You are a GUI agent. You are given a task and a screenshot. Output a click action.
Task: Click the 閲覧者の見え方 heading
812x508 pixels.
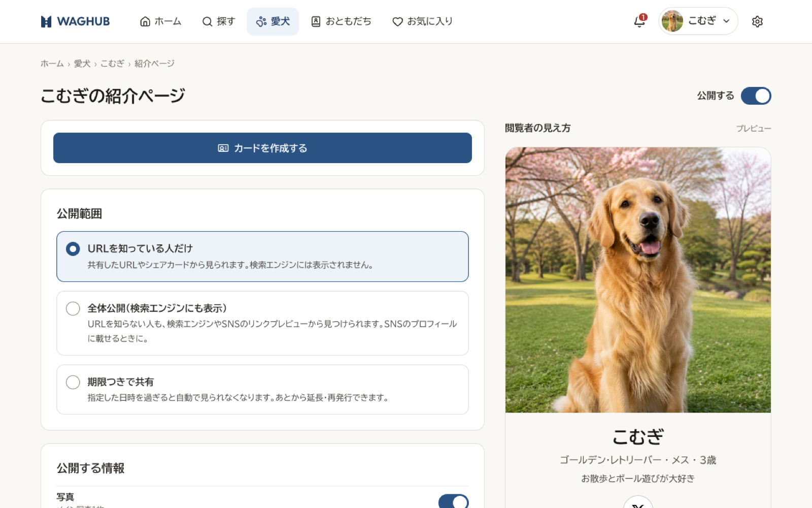[x=537, y=128]
